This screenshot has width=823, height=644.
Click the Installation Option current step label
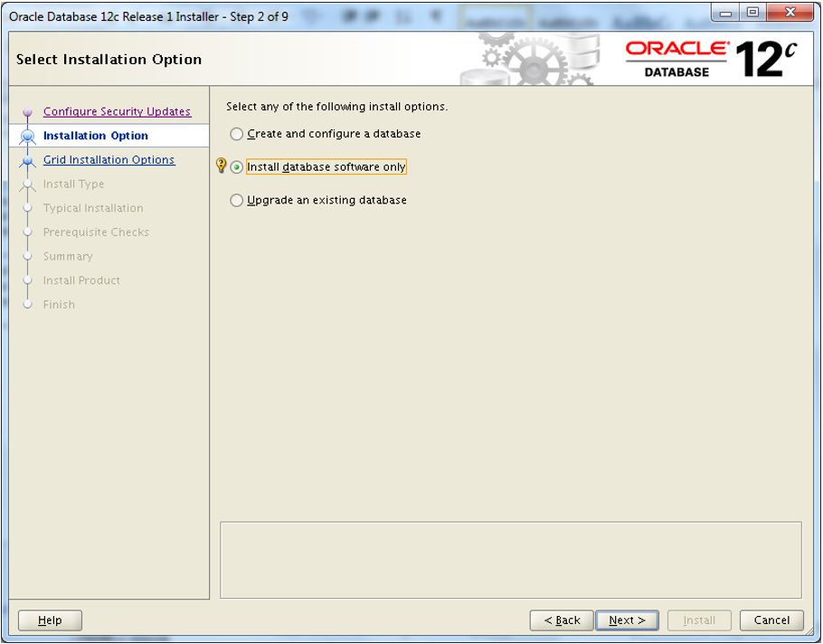[x=96, y=136]
